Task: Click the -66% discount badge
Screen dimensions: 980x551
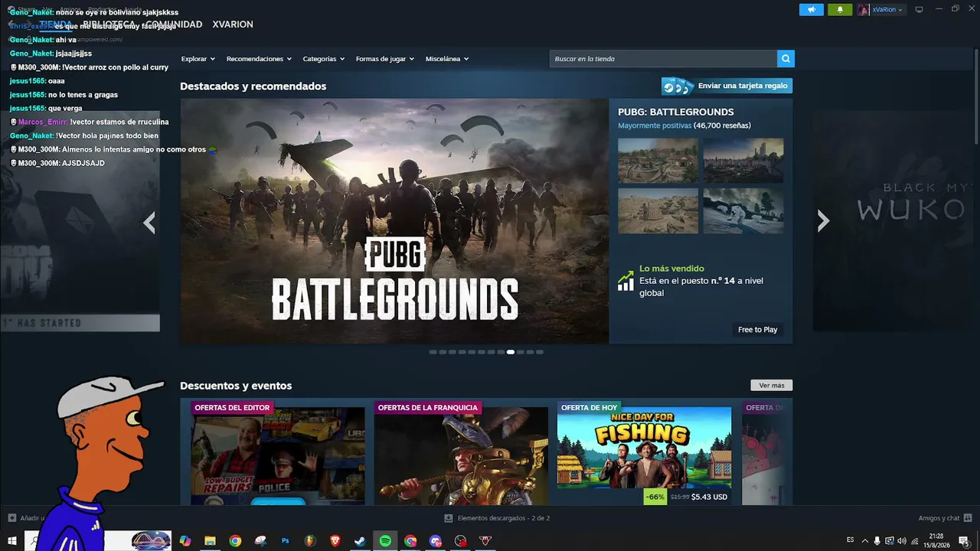Action: [x=655, y=497]
